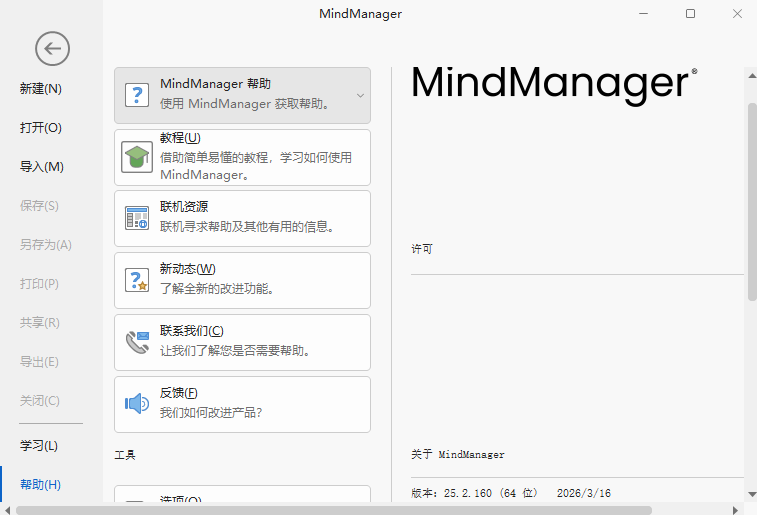
Task: Go to the 学习(L) section
Action: point(39,445)
